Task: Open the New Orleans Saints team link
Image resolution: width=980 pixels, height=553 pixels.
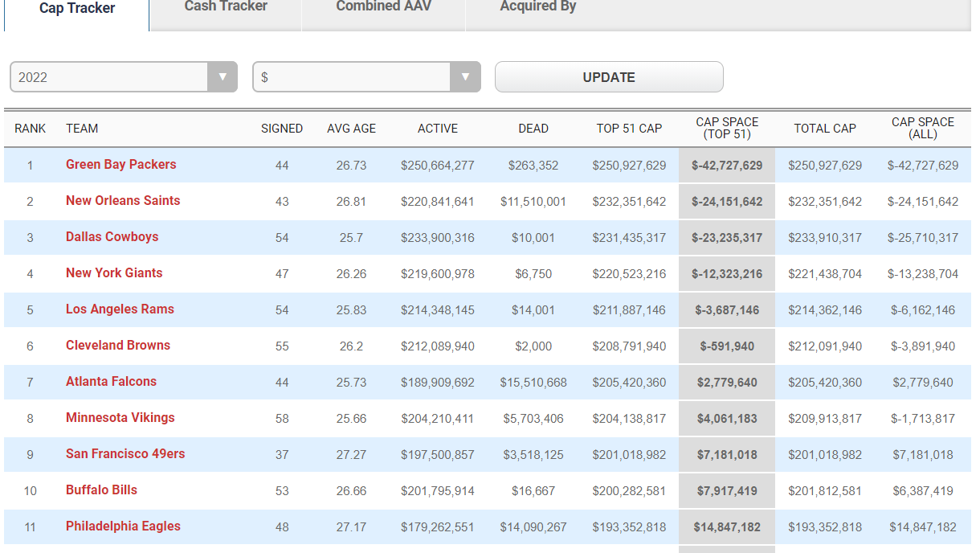Action: click(123, 201)
